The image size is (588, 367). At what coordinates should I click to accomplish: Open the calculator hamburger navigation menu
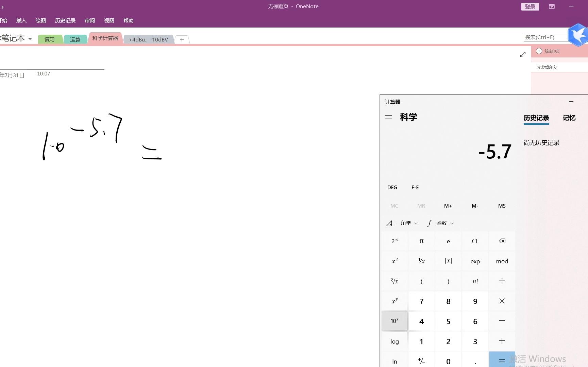point(388,117)
